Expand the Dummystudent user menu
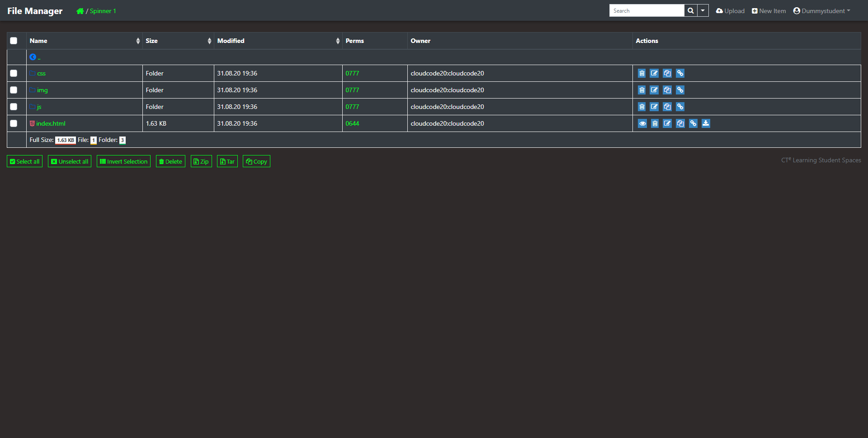This screenshot has width=868, height=438. 821,11
